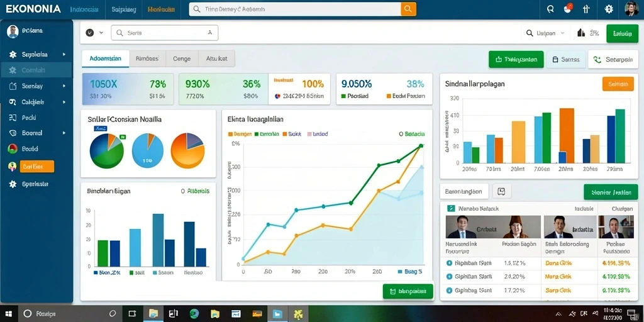Click the dark round V icon in the toolbar
The image size is (644, 322).
click(x=89, y=33)
